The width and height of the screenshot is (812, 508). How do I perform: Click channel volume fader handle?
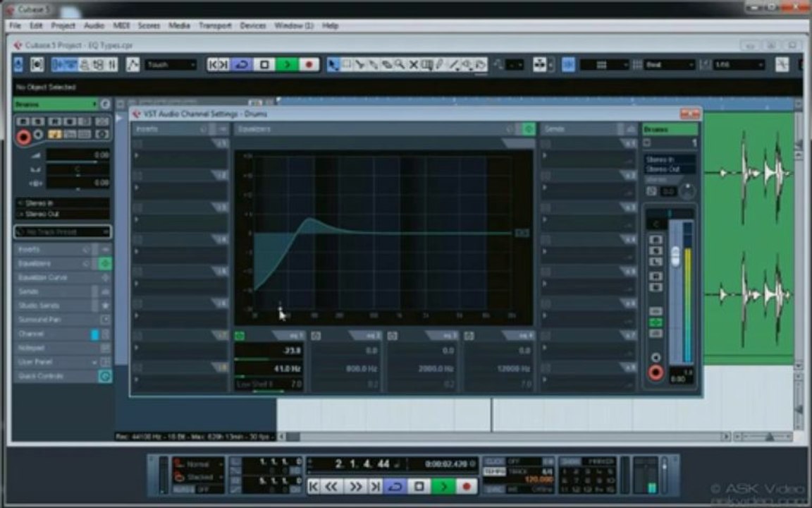[x=675, y=255]
